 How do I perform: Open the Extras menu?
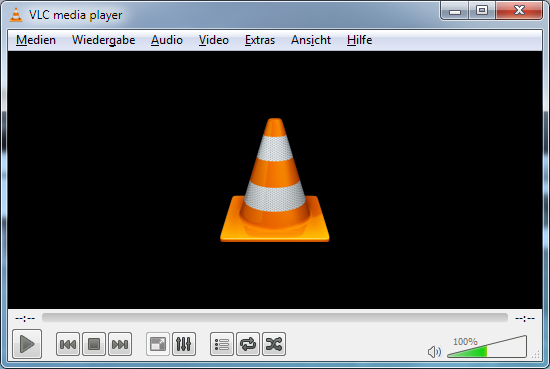[260, 40]
